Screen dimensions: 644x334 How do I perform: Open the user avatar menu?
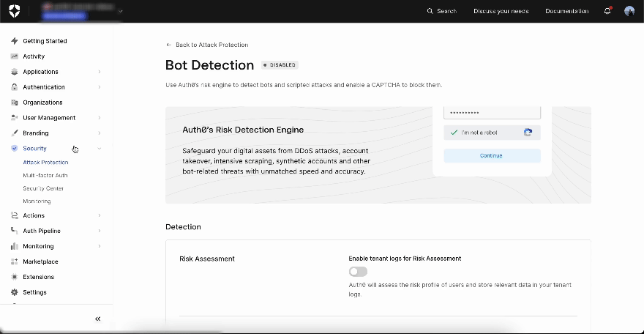[x=629, y=11]
